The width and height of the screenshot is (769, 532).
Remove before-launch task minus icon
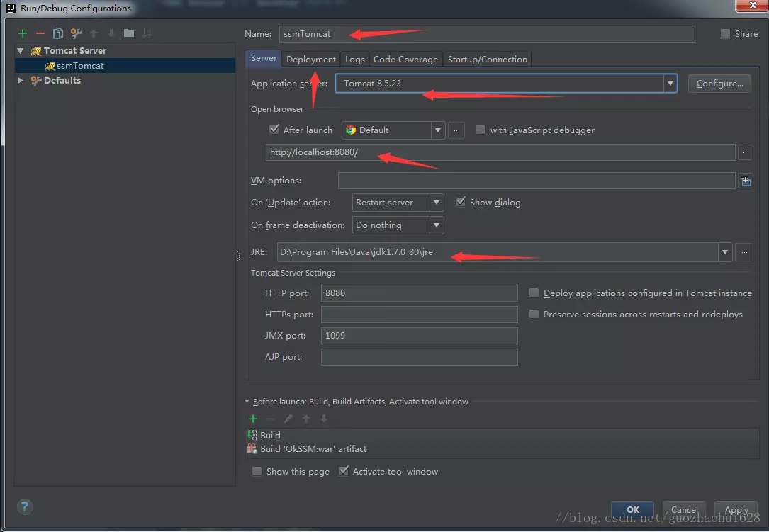coord(270,419)
